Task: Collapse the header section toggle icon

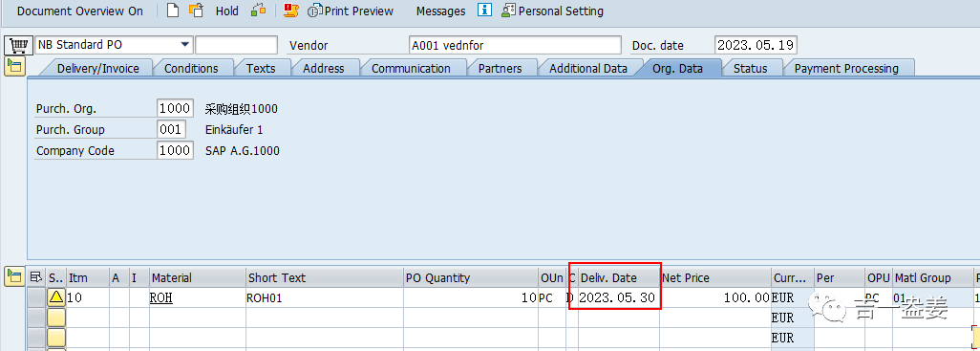Action: coord(14,66)
